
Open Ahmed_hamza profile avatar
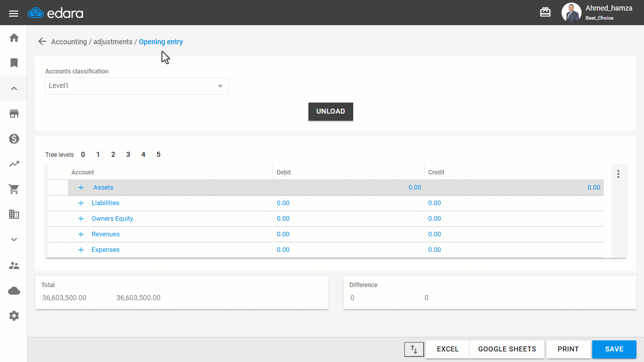click(571, 13)
